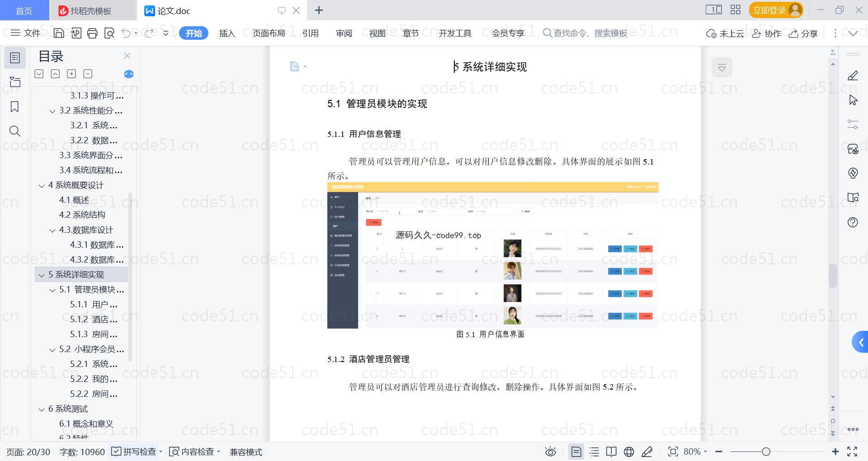Viewport: 868px width, 461px height.
Task: Switch to web layout globe icon in status bar
Action: tap(629, 452)
